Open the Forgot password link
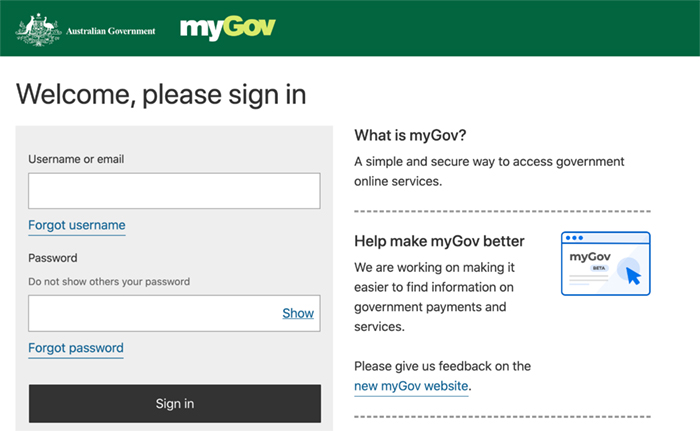Image resolution: width=700 pixels, height=431 pixels. click(76, 348)
